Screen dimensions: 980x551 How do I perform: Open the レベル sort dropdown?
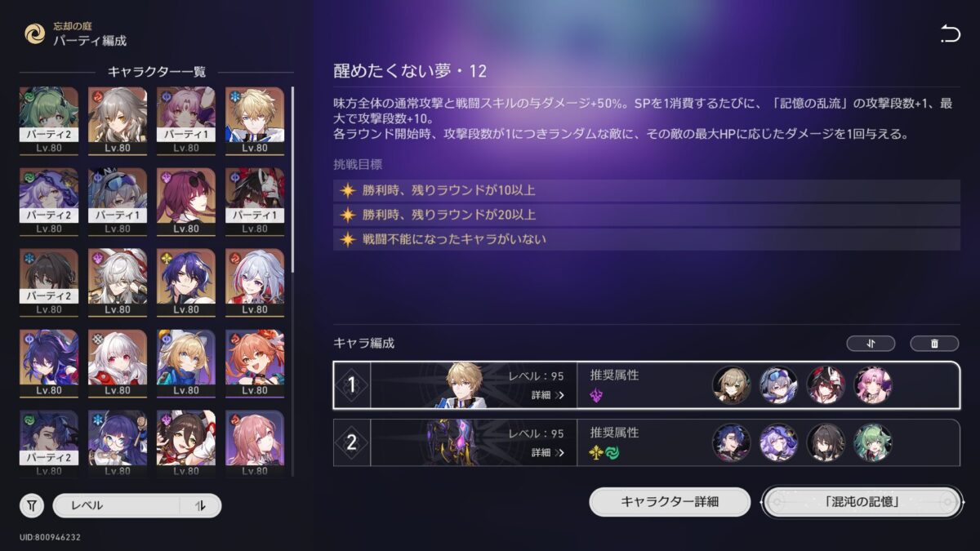pos(117,505)
